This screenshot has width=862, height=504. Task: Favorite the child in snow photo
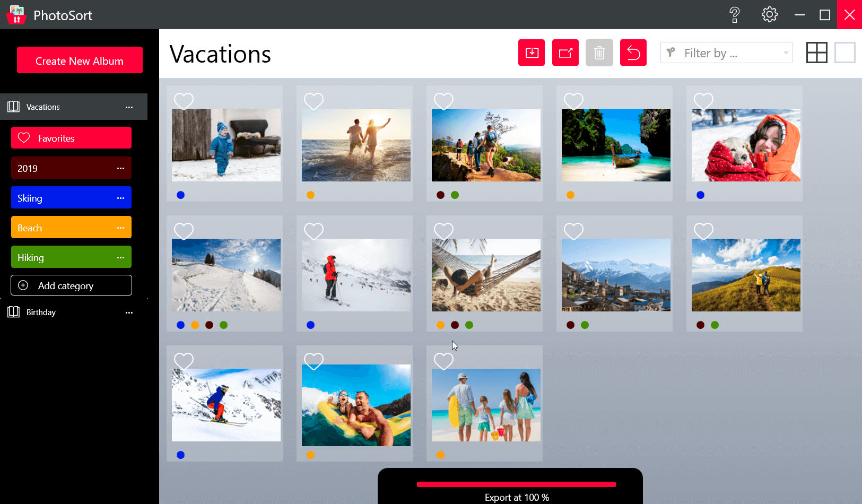click(184, 101)
